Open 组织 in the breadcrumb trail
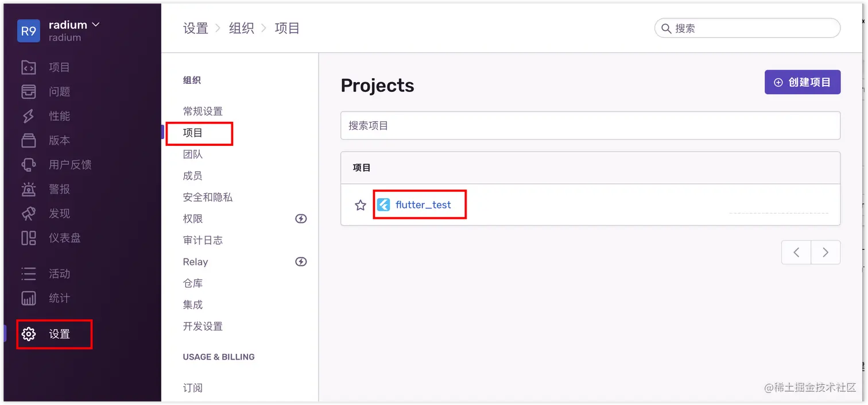Viewport: 868px width, 405px height. tap(242, 28)
